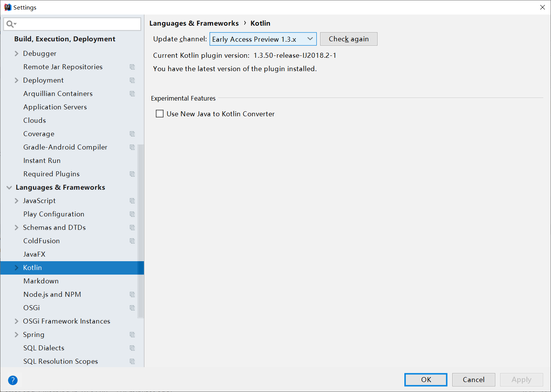Screen dimensions: 551x392
Task: Click the Apply button
Action: [x=522, y=380]
